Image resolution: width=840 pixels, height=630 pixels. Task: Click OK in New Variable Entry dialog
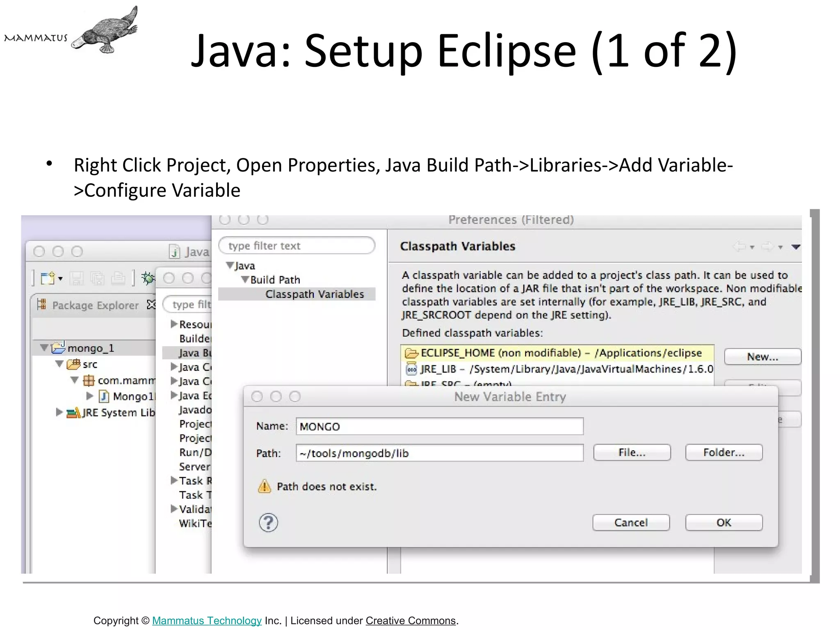[x=724, y=523]
